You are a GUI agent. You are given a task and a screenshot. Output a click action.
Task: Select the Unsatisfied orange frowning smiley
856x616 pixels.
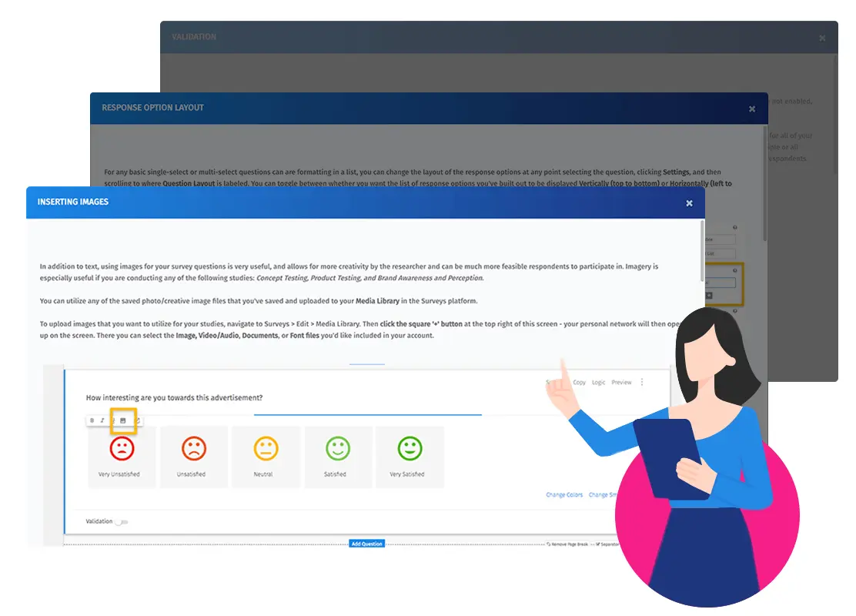(194, 449)
